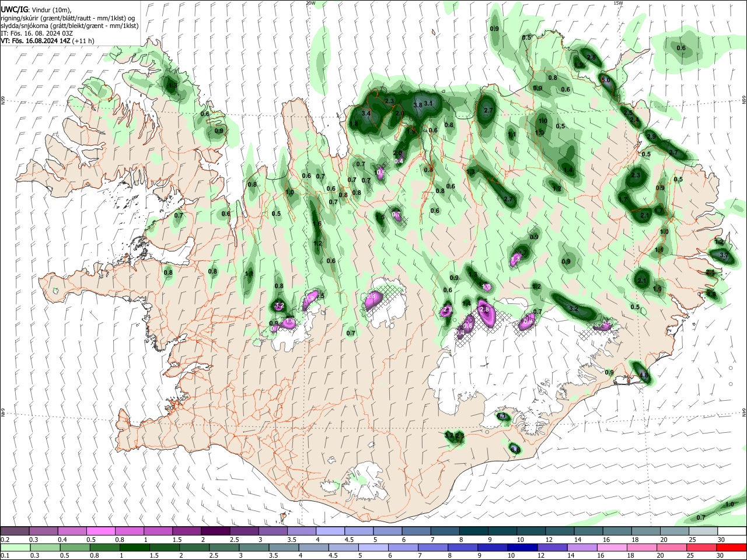
Task: Select the '4.8' precipitation value on the southeast coast
Action: (644, 375)
